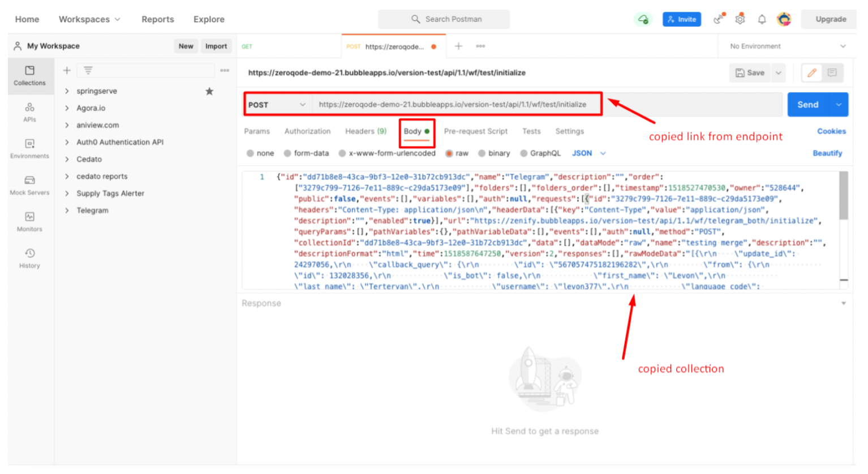Click the pencil edit icon next to Save
Viewport: 868px width, 474px height.
pyautogui.click(x=811, y=72)
